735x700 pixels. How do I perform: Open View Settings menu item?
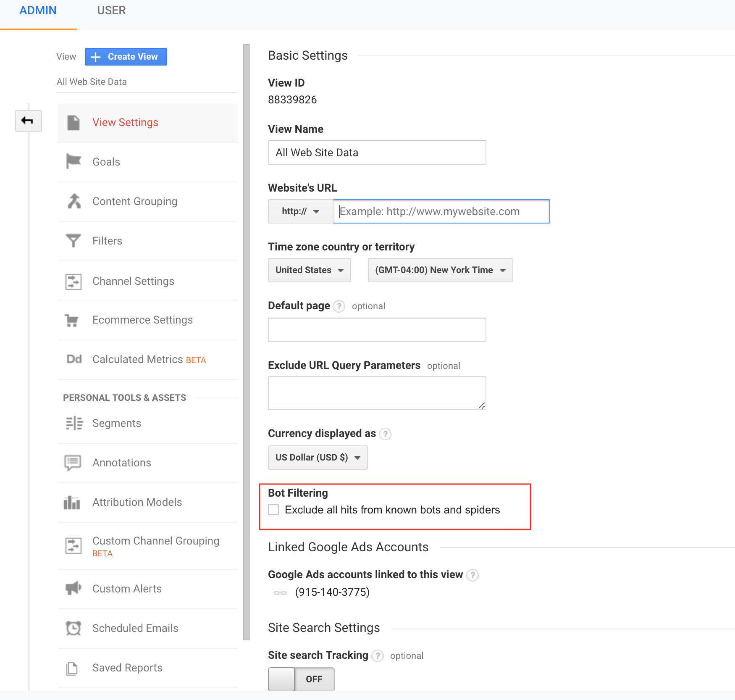pyautogui.click(x=148, y=123)
